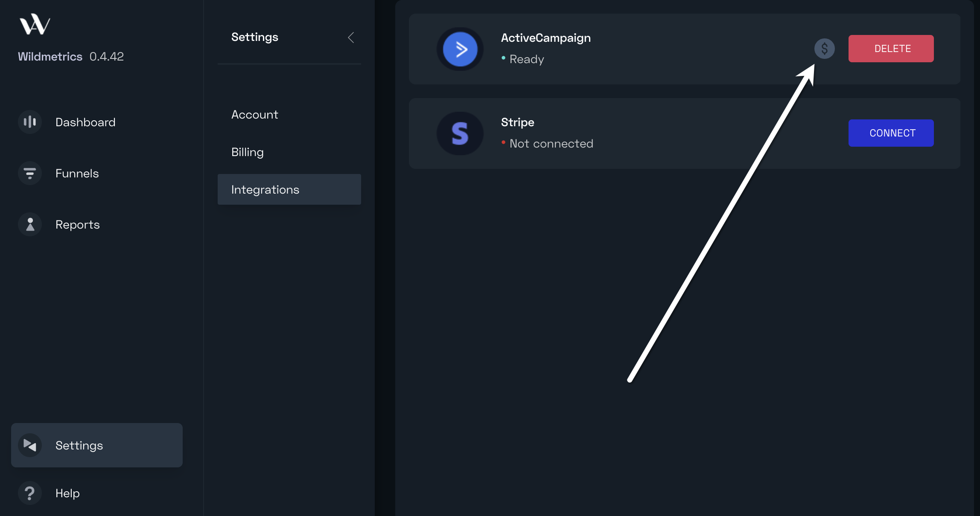
Task: Click the Reports icon in sidebar
Action: pos(30,224)
